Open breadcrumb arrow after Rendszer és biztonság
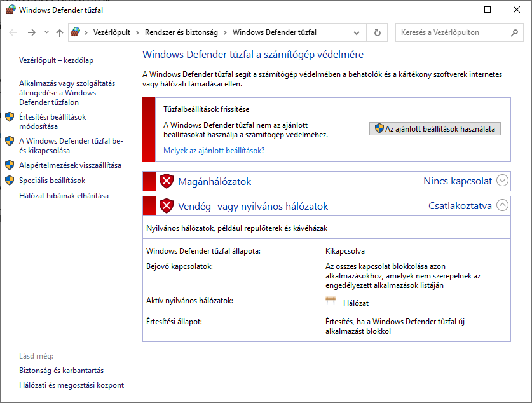The height and width of the screenshot is (403, 532). [x=225, y=32]
